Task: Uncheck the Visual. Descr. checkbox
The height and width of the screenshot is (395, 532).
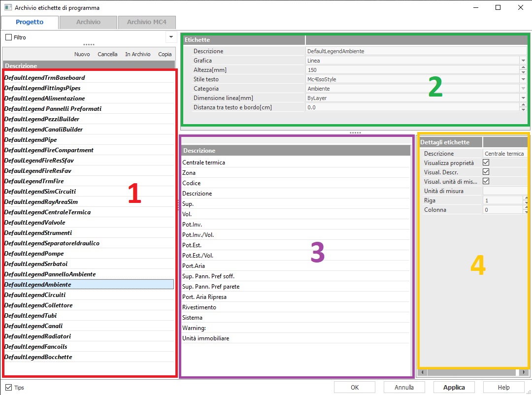Action: click(486, 172)
